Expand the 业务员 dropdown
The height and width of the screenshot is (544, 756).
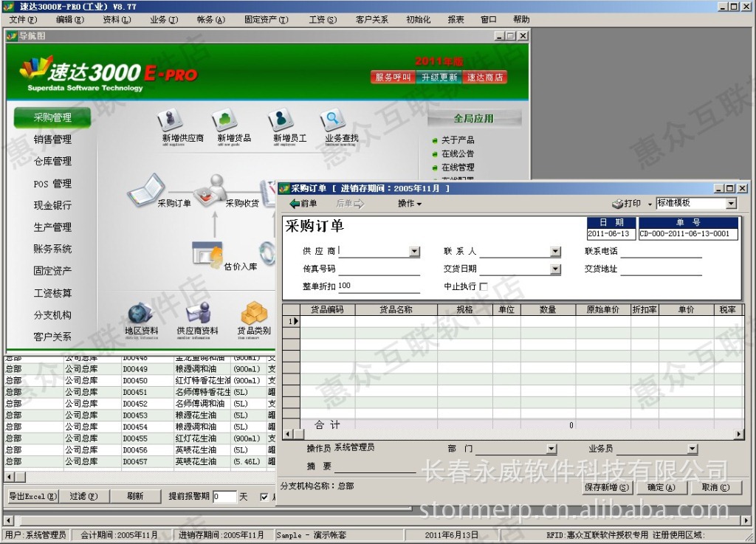[x=693, y=449]
